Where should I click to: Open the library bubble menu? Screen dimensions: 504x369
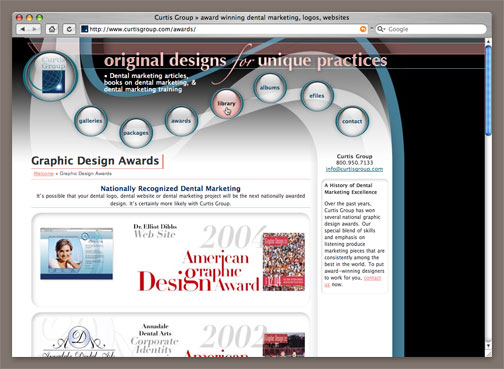click(x=227, y=103)
